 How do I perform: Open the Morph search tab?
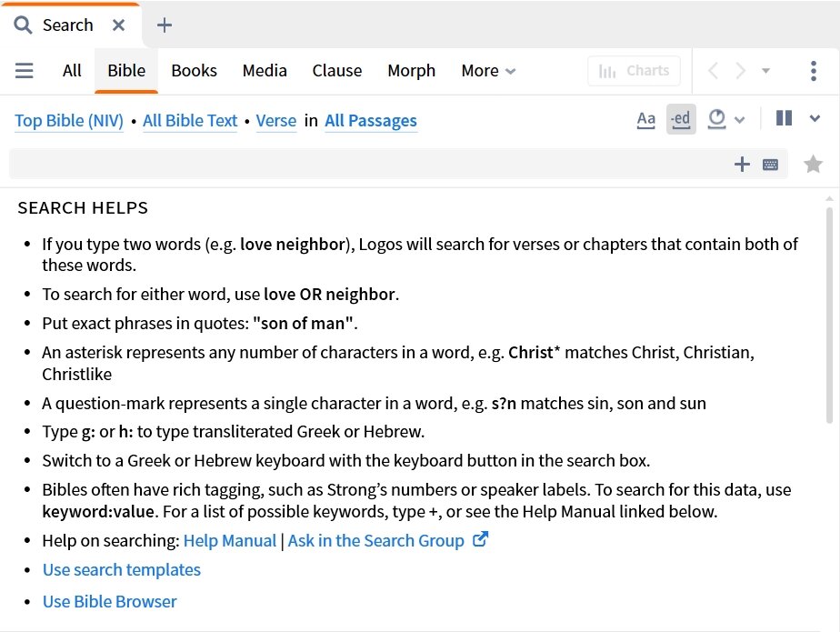[x=412, y=71]
